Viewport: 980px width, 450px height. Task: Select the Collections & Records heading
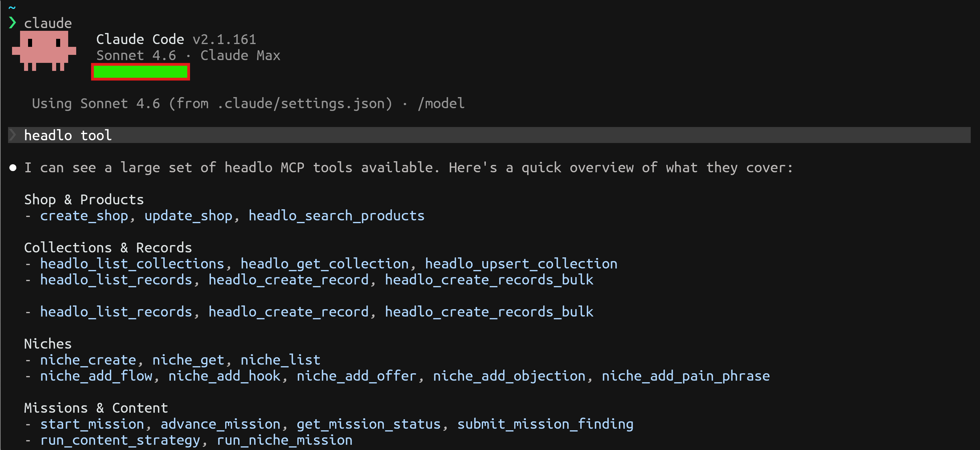pos(108,247)
